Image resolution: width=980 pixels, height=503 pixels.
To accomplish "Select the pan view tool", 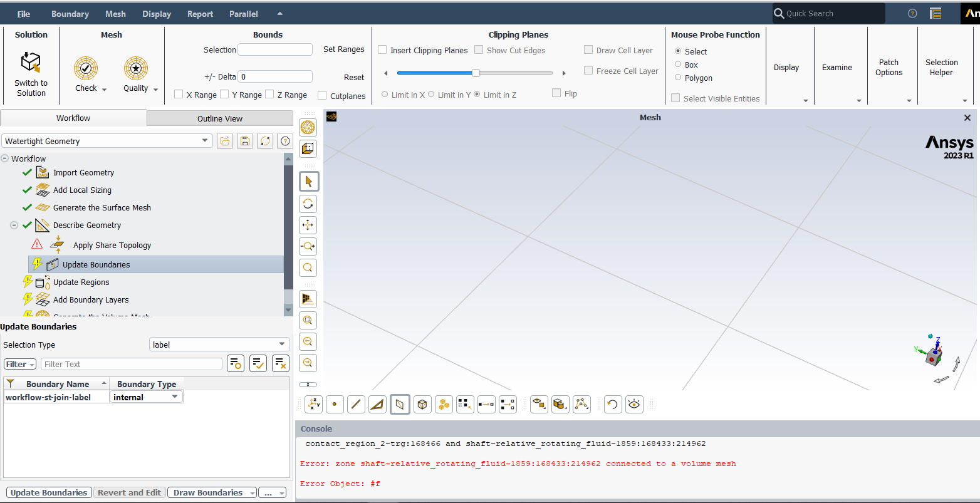I will 308,225.
